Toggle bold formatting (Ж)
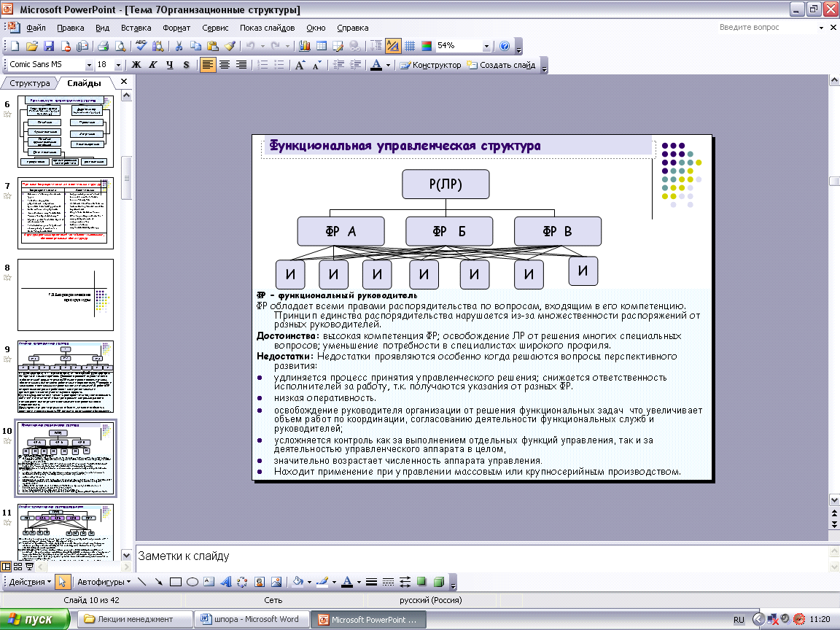This screenshot has width=840, height=630. click(136, 65)
